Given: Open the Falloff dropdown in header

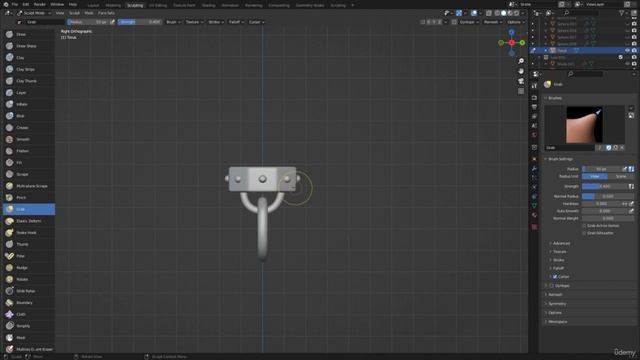Looking at the screenshot, I should click(x=236, y=22).
